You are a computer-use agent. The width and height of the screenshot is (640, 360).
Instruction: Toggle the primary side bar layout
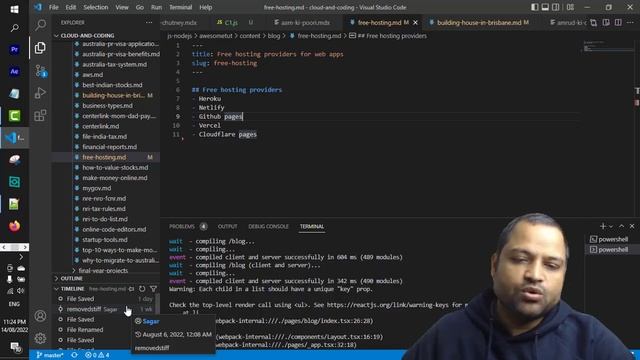click(535, 7)
